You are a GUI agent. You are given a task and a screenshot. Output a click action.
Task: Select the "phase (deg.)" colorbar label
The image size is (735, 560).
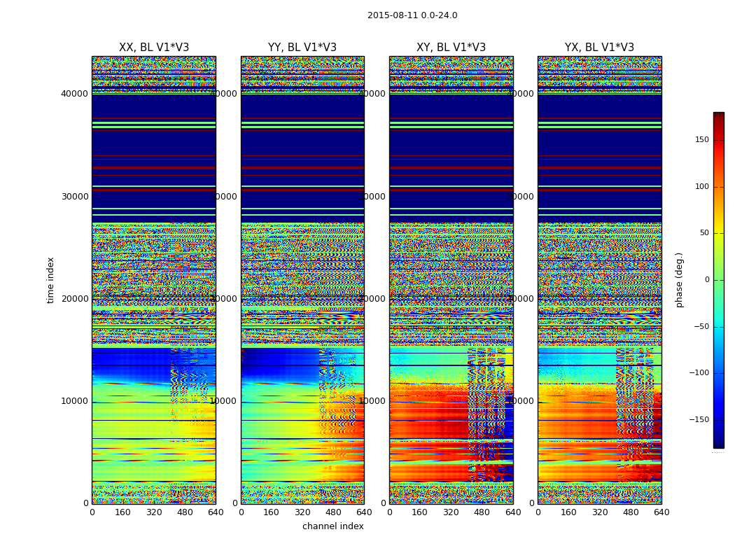[x=680, y=280]
